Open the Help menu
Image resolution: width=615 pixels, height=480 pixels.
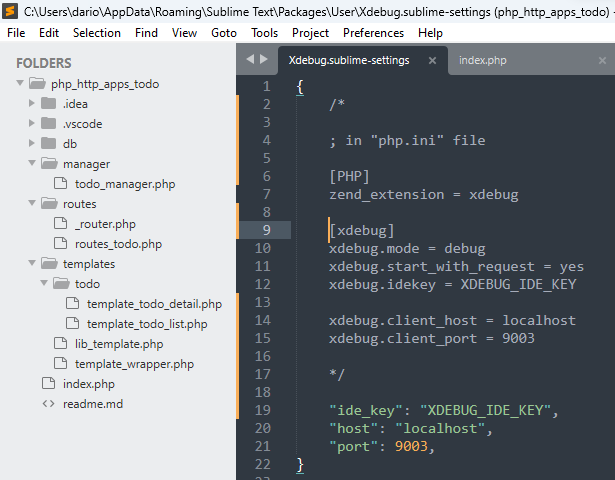pyautogui.click(x=430, y=33)
